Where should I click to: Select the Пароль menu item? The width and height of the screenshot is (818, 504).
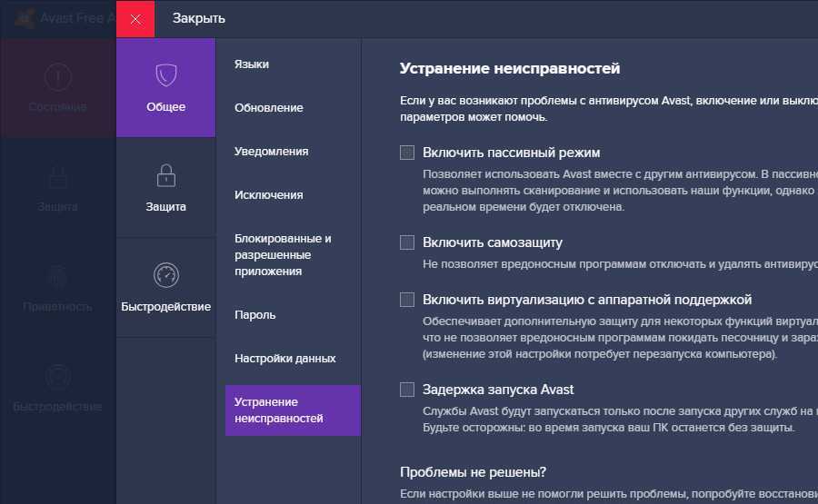point(254,315)
